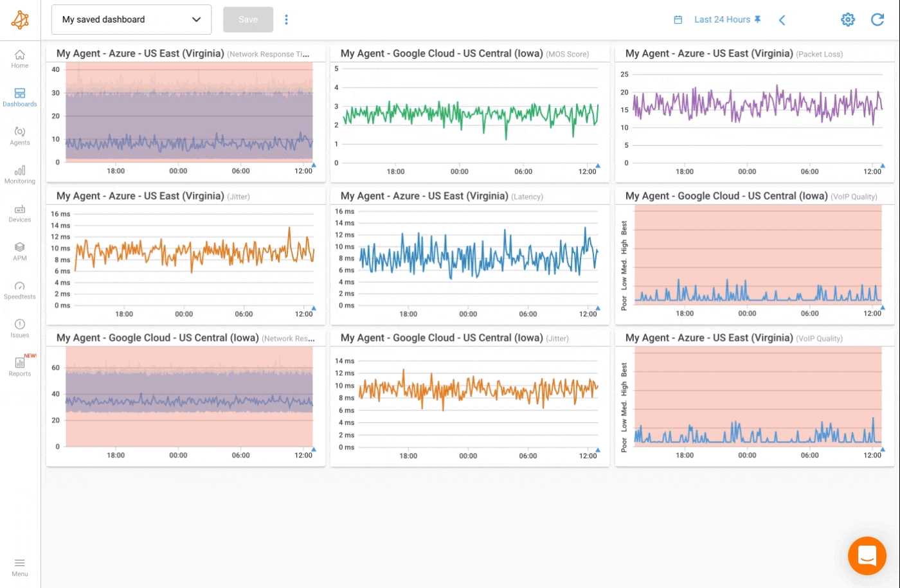The width and height of the screenshot is (900, 588).
Task: Open the Issues section
Action: (x=20, y=329)
